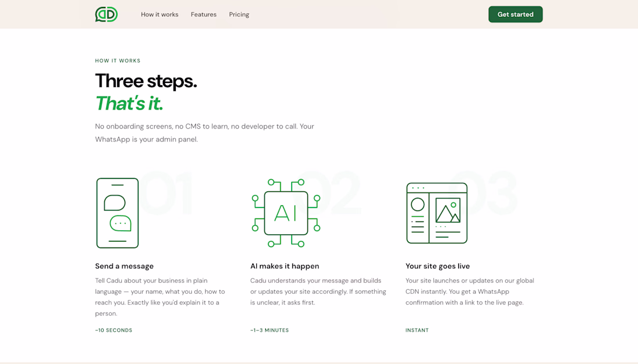The image size is (638, 364).
Task: Click the '~10 SECONDS' label
Action: pos(114,330)
